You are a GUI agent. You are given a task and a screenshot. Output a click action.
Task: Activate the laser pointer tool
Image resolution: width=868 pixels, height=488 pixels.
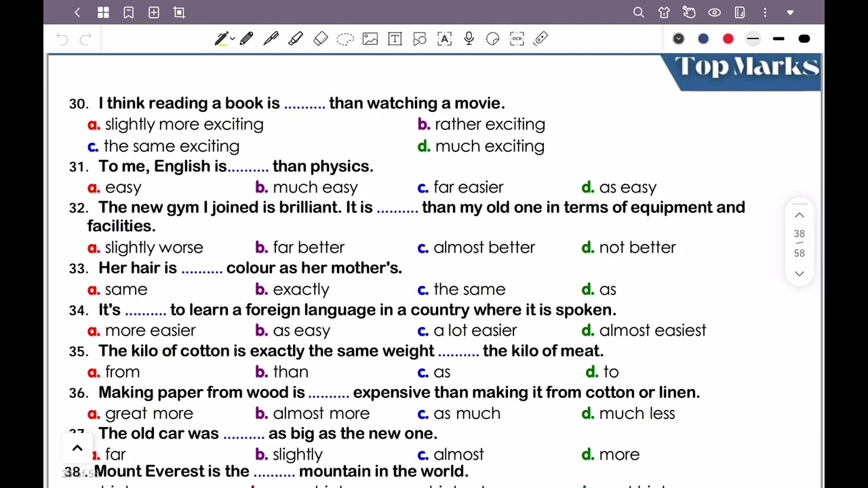point(540,39)
